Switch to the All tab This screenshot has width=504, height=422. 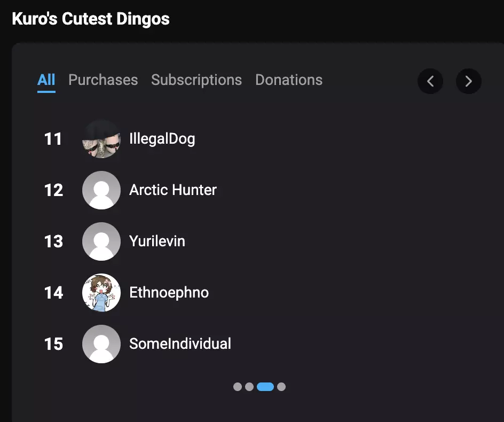46,80
